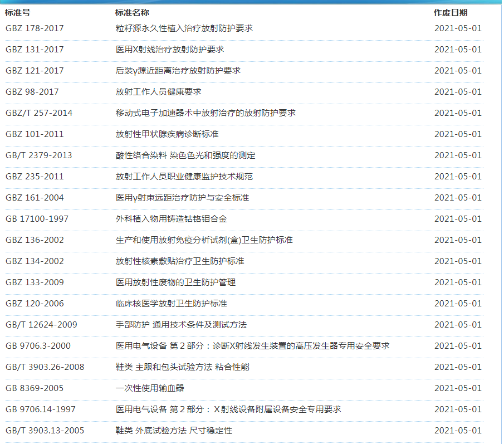Screen dimensions: 504x444
Task: Select GBZ 136-2002 in the list
Action: tap(35, 240)
